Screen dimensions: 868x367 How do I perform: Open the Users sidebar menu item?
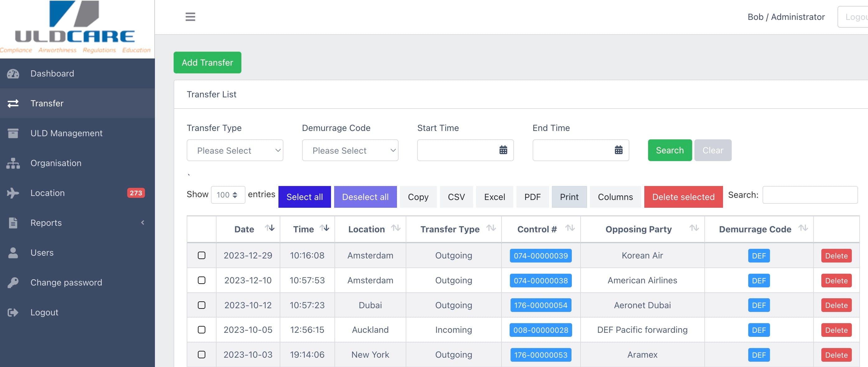point(42,253)
